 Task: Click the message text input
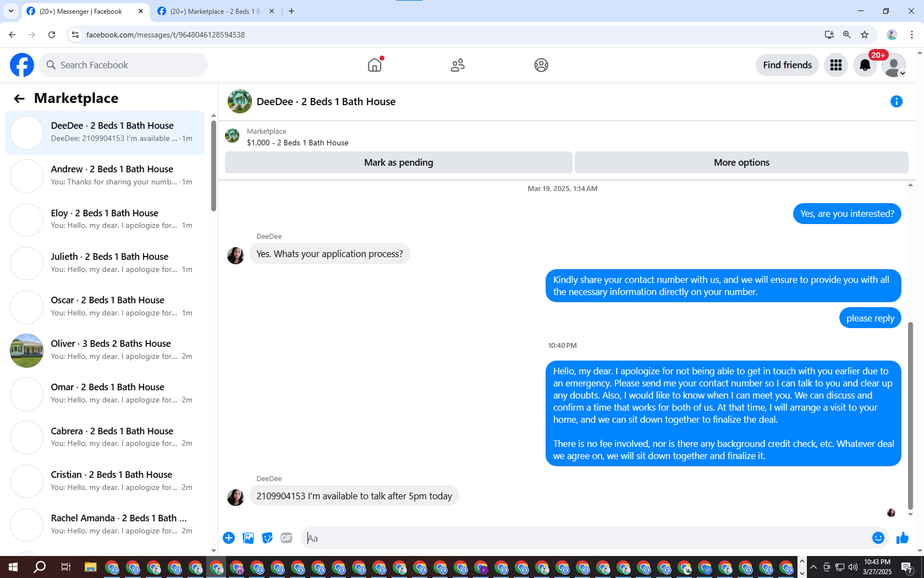pos(586,538)
